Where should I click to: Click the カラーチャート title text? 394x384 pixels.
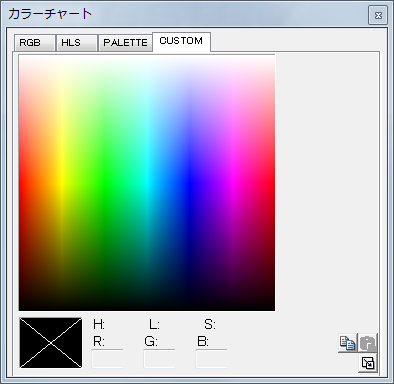[50, 14]
